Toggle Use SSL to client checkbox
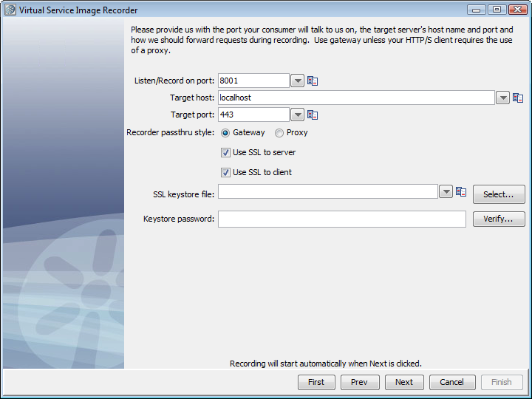This screenshot has height=399, width=532. (225, 172)
